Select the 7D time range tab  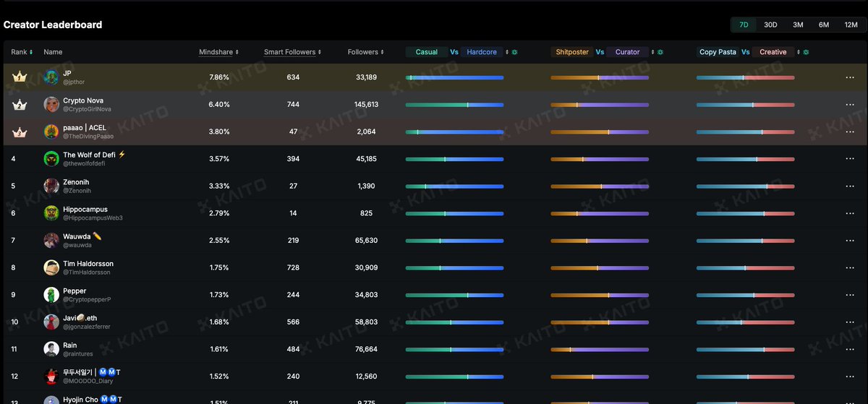coord(744,25)
